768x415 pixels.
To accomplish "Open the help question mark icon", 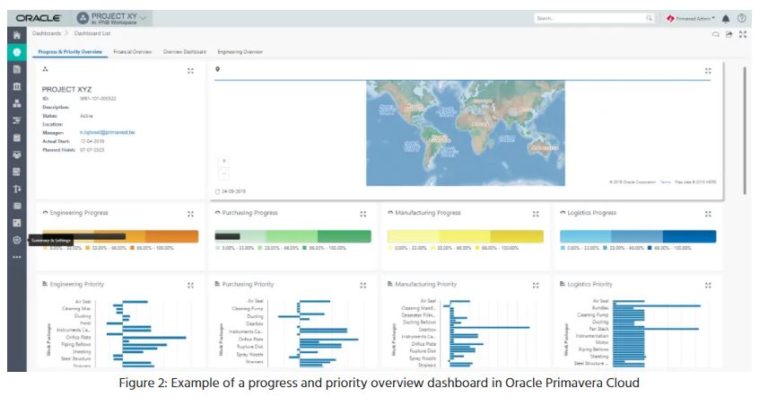I will pos(742,18).
